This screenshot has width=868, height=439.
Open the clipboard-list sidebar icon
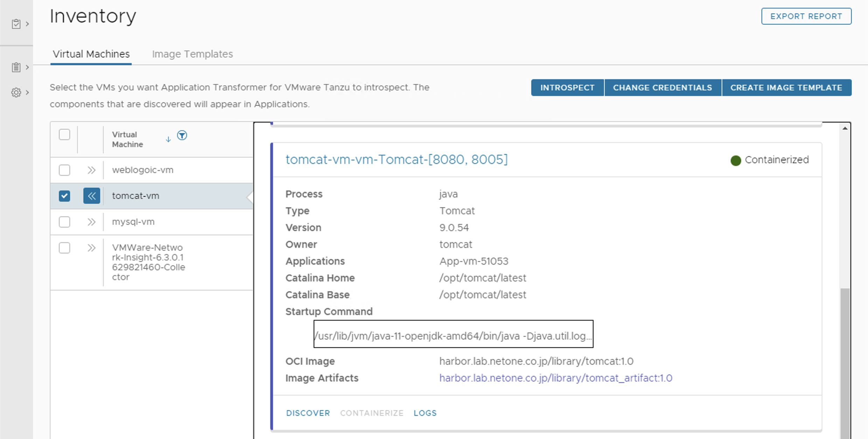[x=16, y=67]
